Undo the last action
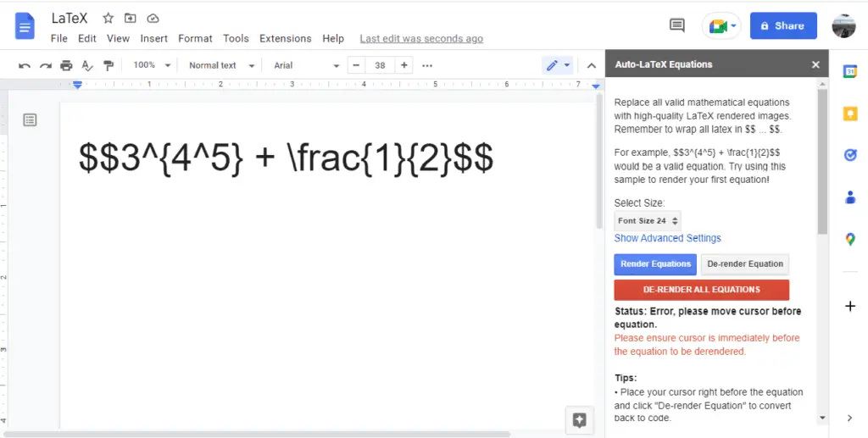Image resolution: width=868 pixels, height=438 pixels. point(25,66)
